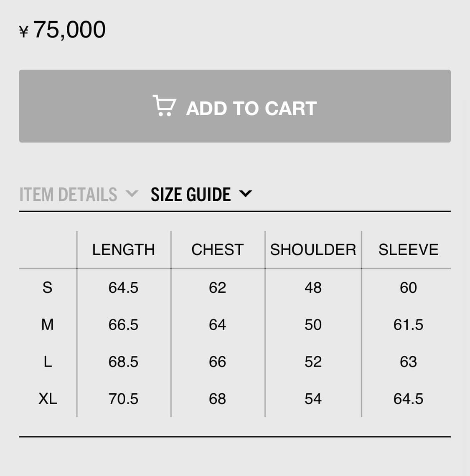
Task: Click the SLEEVE column header
Action: click(408, 250)
